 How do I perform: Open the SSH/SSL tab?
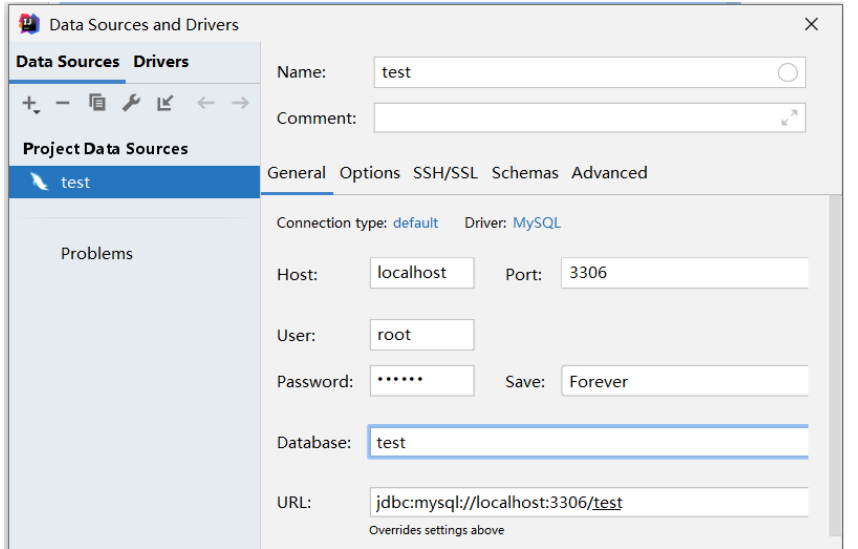click(445, 173)
